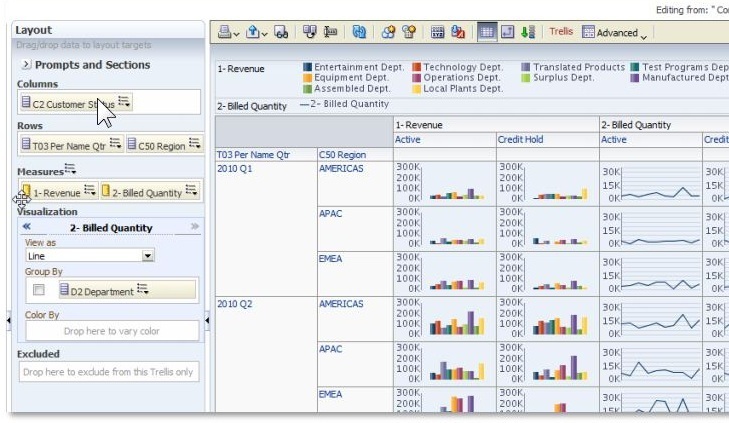The width and height of the screenshot is (729, 423).
Task: Click APAC region under 2010 Q2
Action: point(331,349)
